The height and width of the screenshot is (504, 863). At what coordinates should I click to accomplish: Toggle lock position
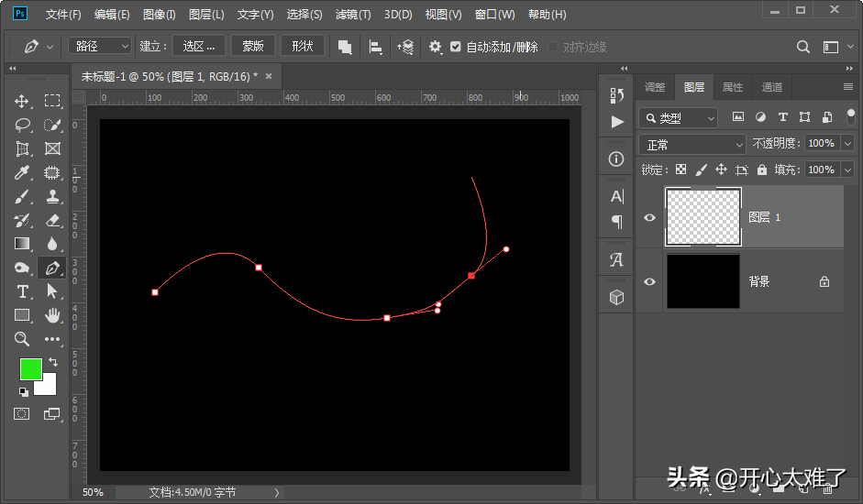click(721, 170)
